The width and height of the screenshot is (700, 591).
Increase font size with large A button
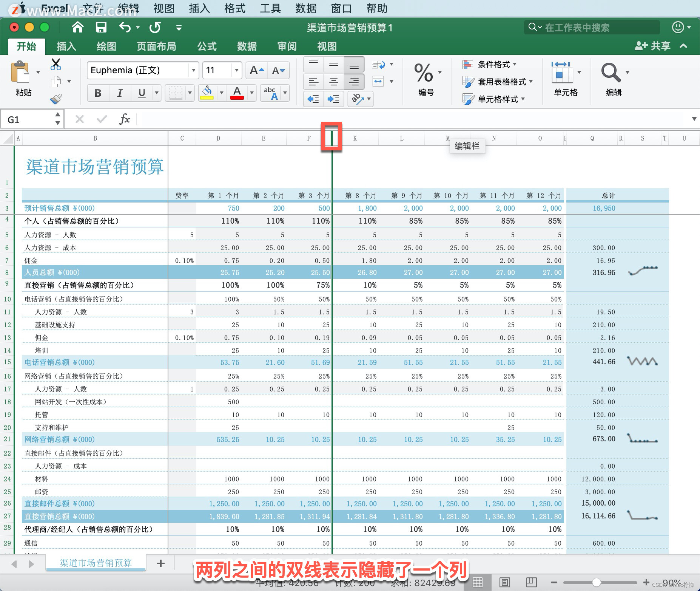257,70
